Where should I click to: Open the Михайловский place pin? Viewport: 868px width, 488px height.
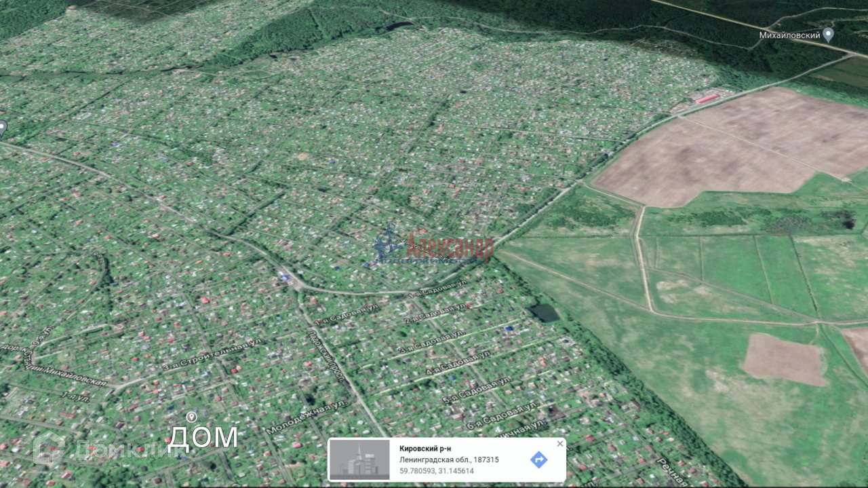[828, 35]
